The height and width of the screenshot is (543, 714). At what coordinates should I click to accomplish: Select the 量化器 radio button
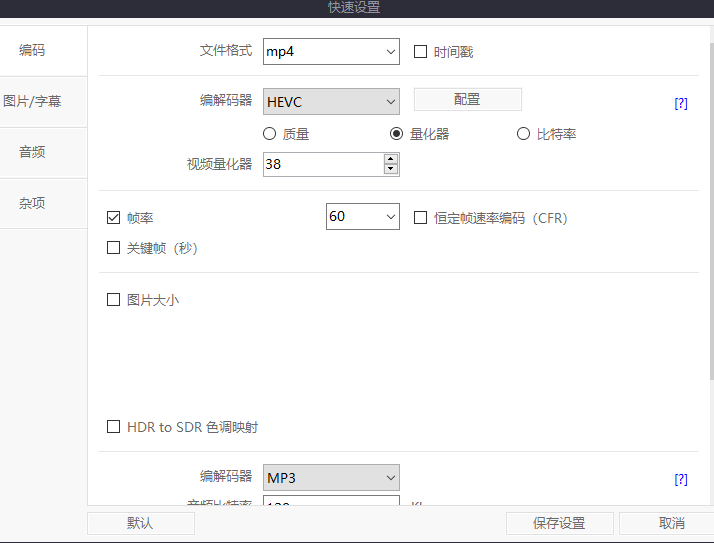pyautogui.click(x=397, y=134)
